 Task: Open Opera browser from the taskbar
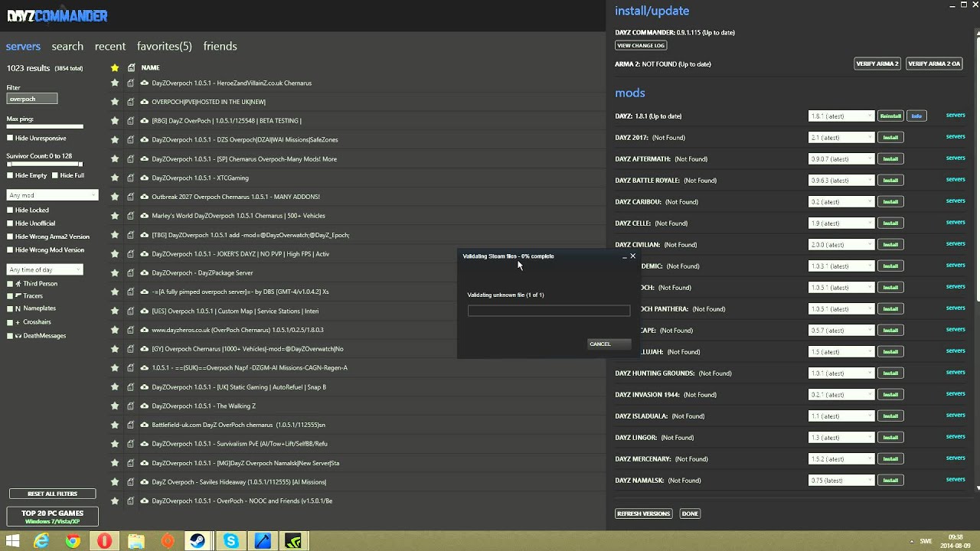[x=104, y=541]
